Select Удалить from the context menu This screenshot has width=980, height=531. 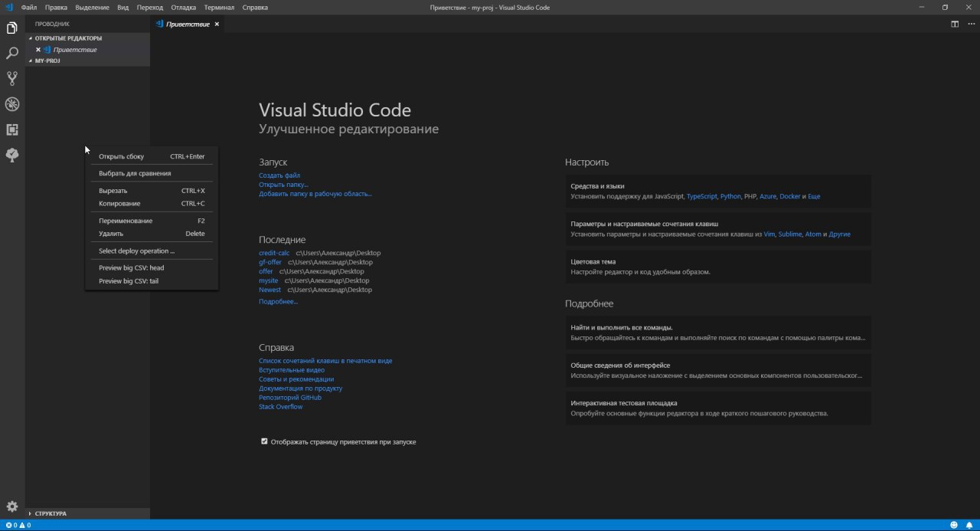tap(152, 234)
